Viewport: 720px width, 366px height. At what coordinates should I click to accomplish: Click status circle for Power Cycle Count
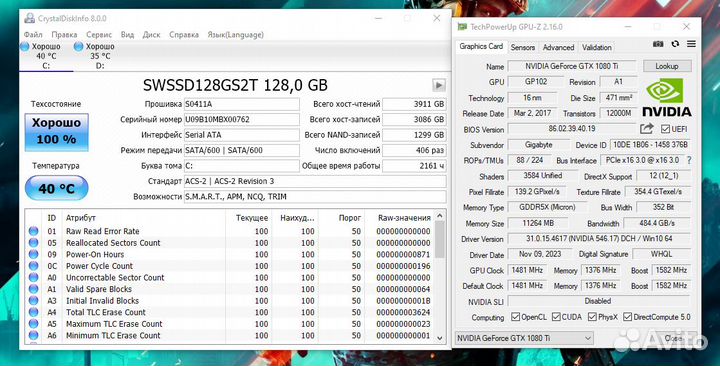click(33, 266)
